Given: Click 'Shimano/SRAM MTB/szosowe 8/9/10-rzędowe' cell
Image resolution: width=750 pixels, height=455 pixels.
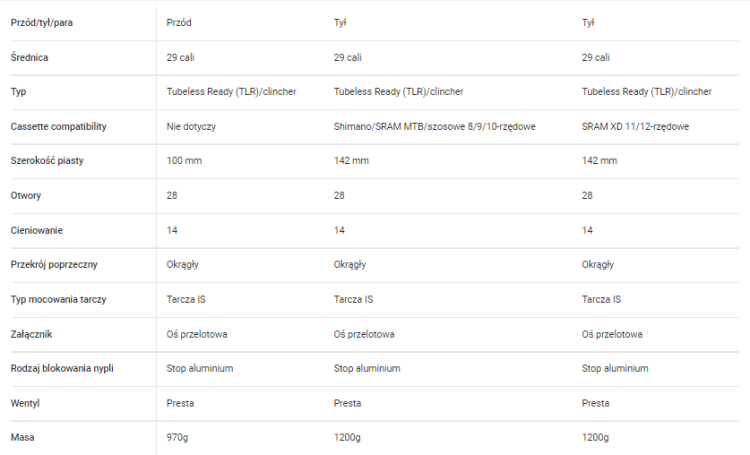Looking at the screenshot, I should [x=434, y=127].
